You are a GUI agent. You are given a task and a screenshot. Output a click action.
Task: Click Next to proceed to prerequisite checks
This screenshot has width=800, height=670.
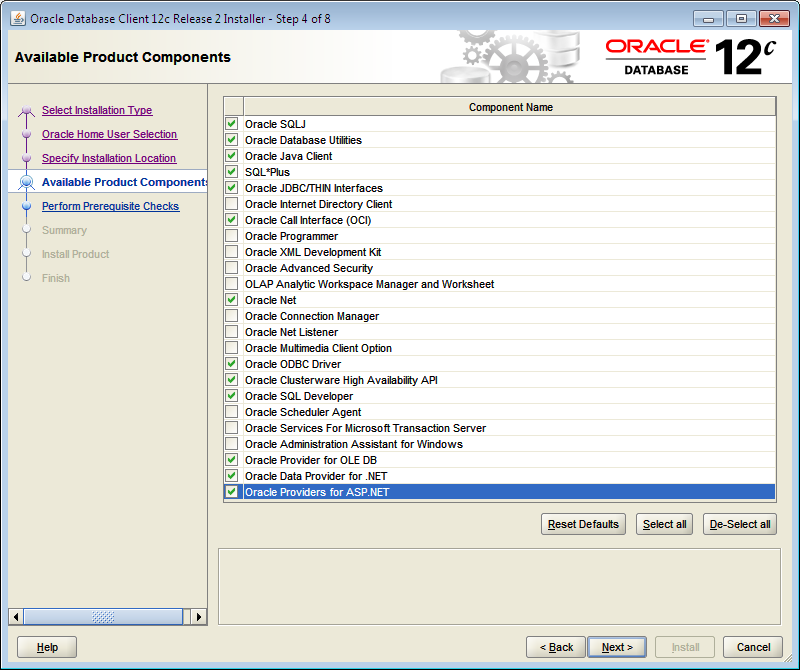617,647
